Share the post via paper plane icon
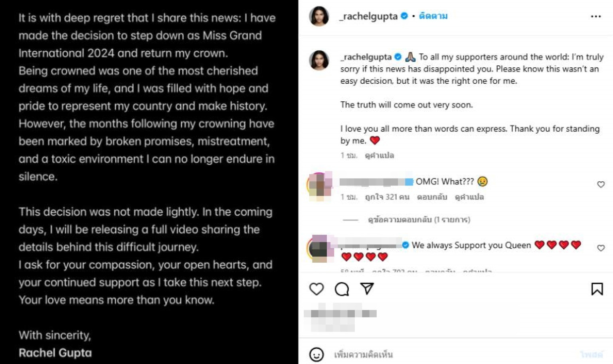Image resolution: width=613 pixels, height=364 pixels. point(367,289)
